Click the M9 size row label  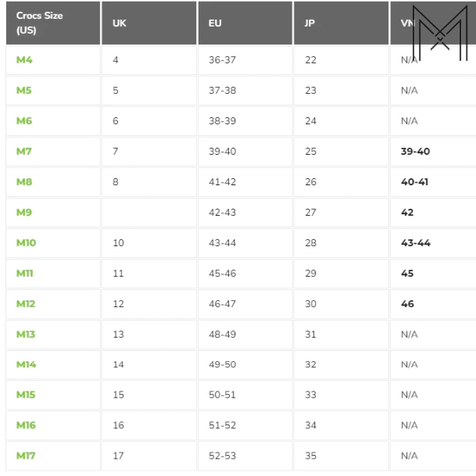pyautogui.click(x=24, y=212)
